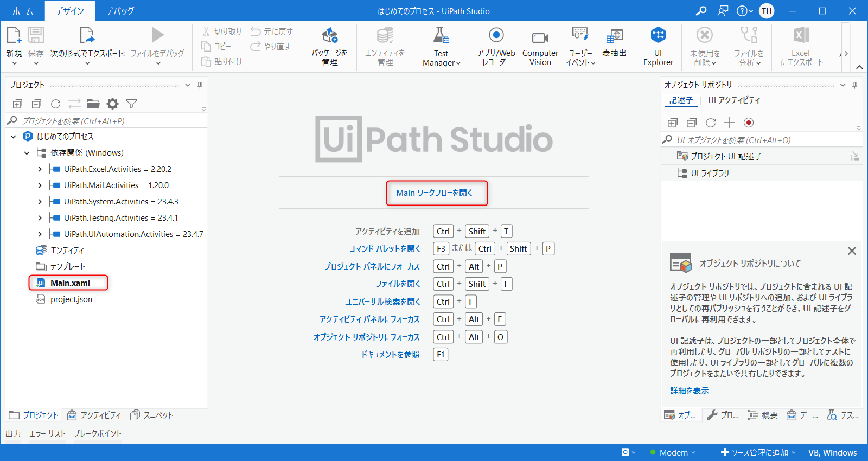The height and width of the screenshot is (461, 868).
Task: Collapse the はじめてのプロセス project node
Action: coord(13,137)
